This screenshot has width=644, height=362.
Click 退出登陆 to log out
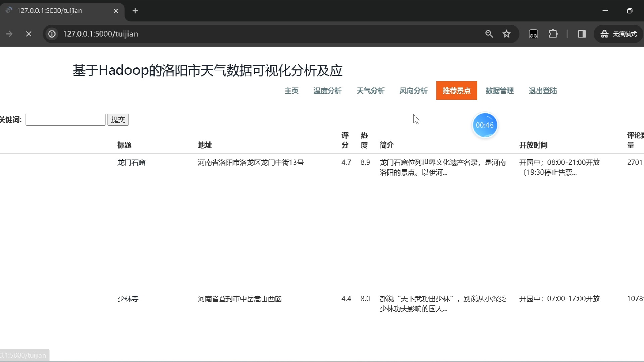(543, 91)
